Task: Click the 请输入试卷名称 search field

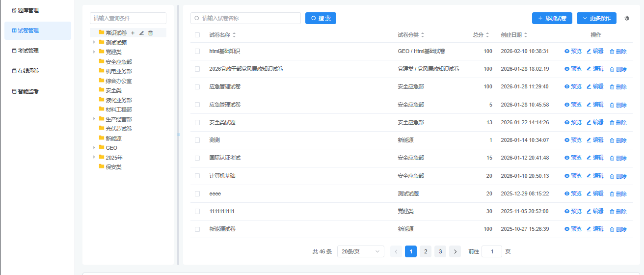Action: (x=245, y=18)
